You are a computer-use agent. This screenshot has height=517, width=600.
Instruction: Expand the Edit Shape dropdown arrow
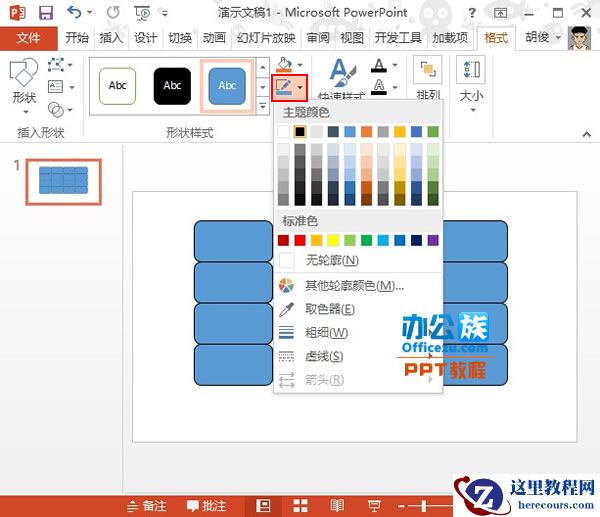[x=70, y=65]
